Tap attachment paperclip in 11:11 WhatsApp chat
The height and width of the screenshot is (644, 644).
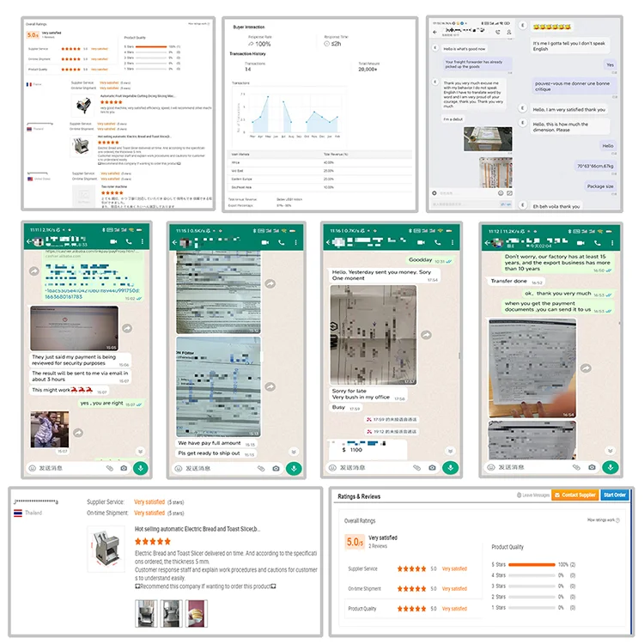(110, 468)
